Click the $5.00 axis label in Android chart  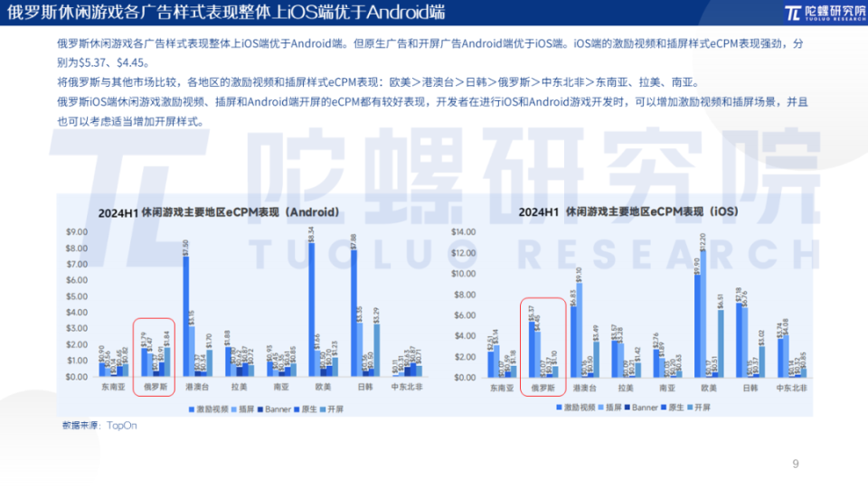point(76,296)
